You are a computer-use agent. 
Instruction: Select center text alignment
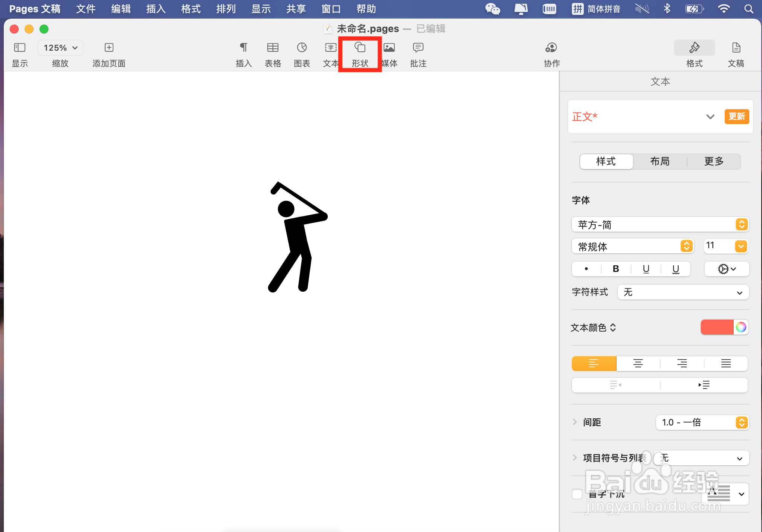point(638,363)
